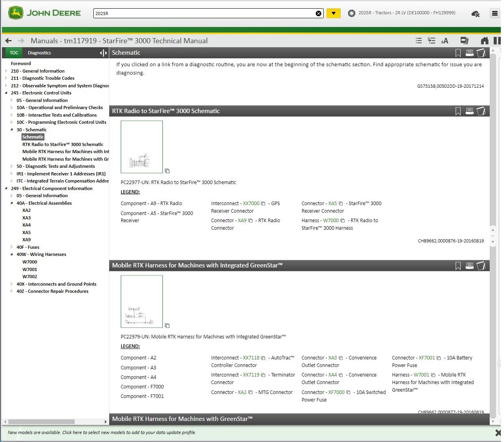Open the PC22977-UN schematic thumbnail
This screenshot has height=442, width=504.
coord(142,147)
